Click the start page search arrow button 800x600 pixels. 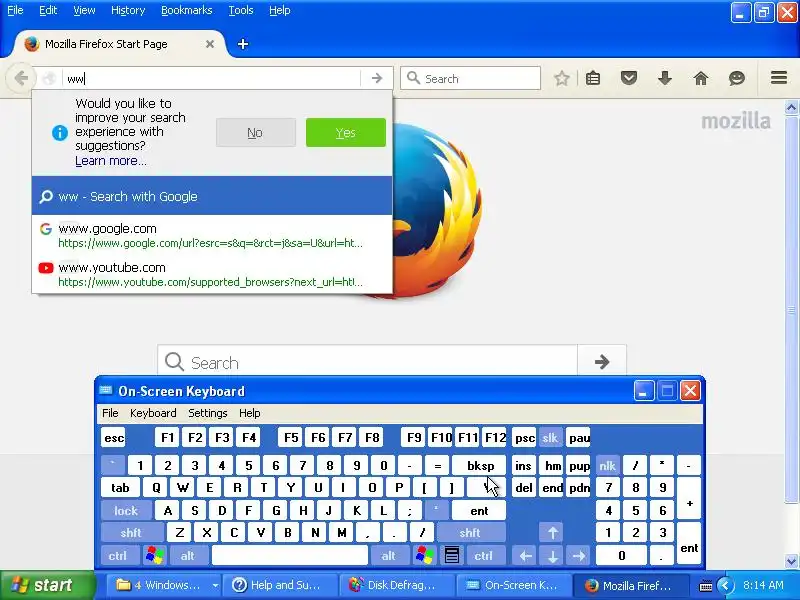pos(602,362)
